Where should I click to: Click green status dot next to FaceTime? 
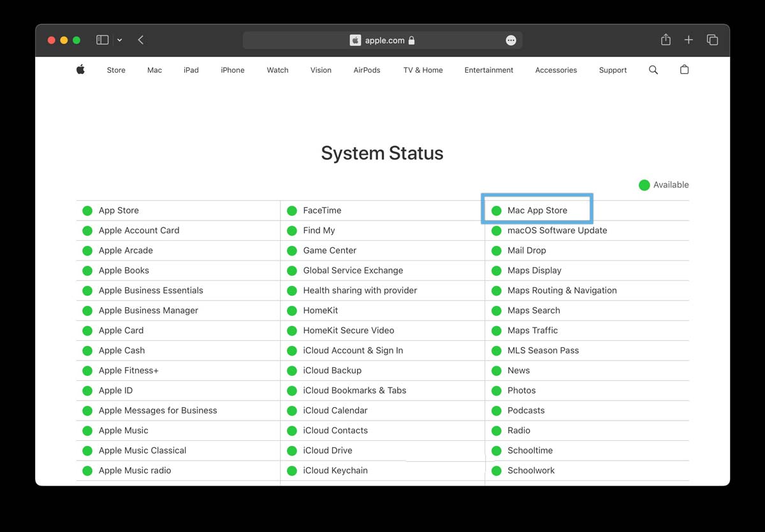click(292, 211)
